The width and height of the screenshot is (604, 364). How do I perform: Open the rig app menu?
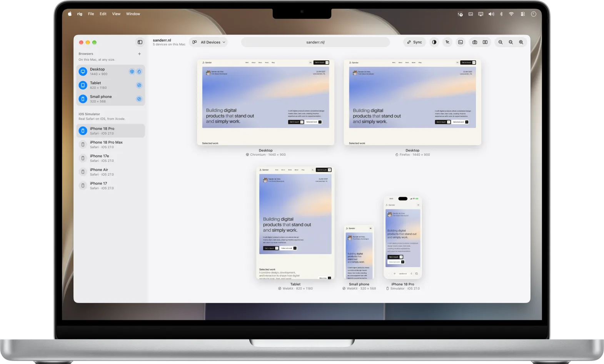point(80,14)
